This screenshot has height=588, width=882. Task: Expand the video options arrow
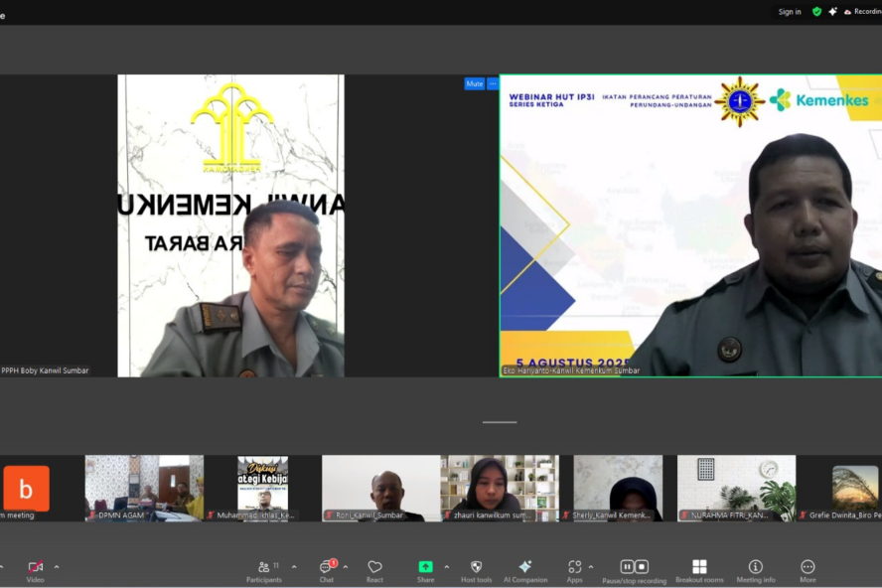57,567
